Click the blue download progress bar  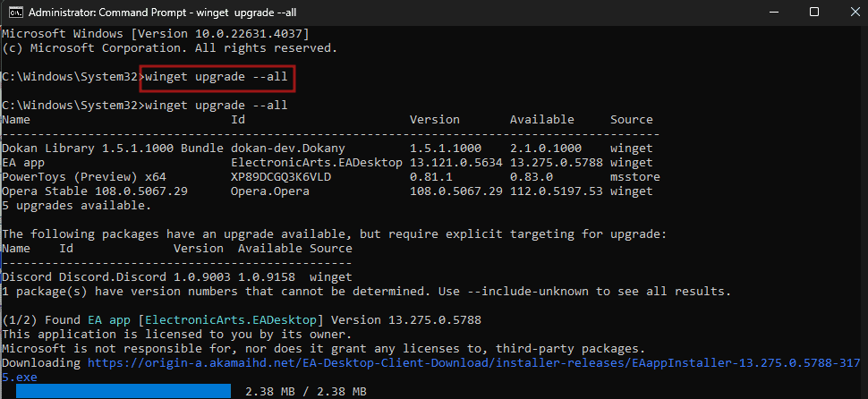123,391
